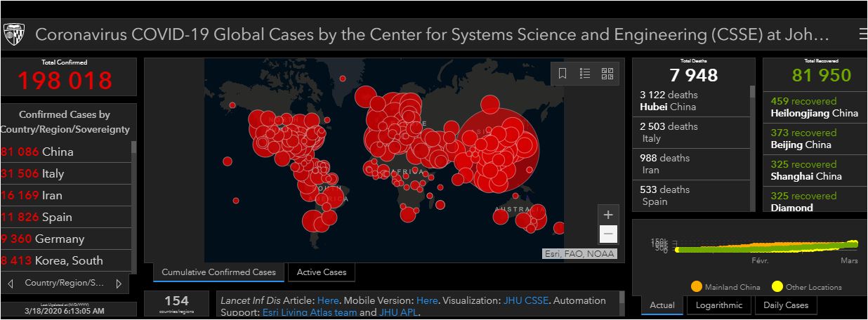The width and height of the screenshot is (868, 320).
Task: Open the basemap gallery grid icon
Action: pyautogui.click(x=607, y=73)
